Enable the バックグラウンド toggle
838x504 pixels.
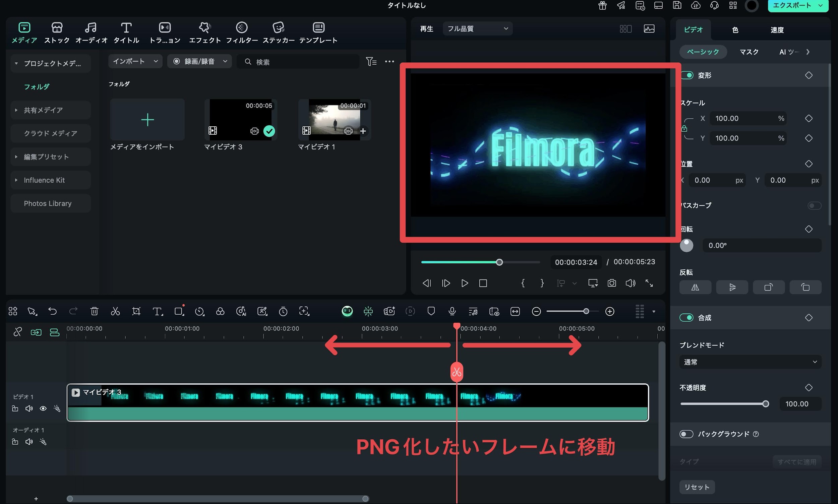coord(686,434)
